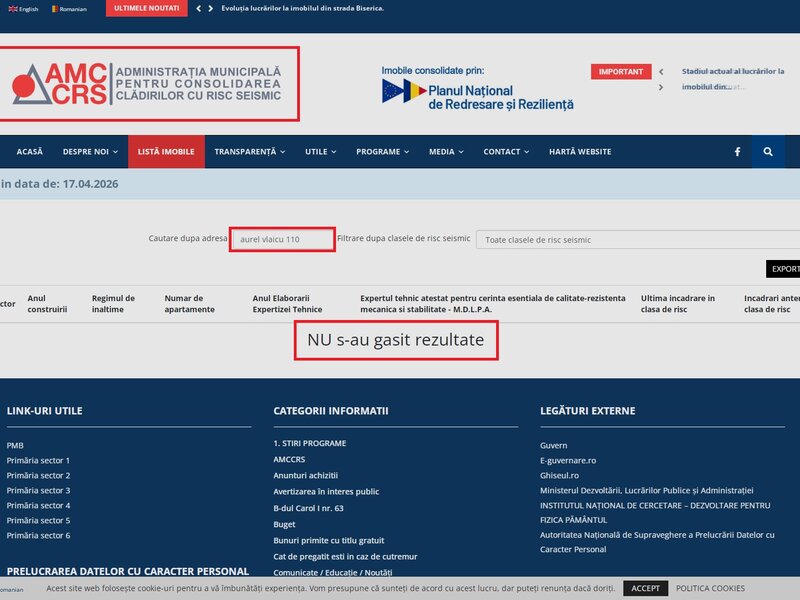This screenshot has height=600, width=800.
Task: Open the news headline about strada Biserica
Action: pyautogui.click(x=303, y=8)
